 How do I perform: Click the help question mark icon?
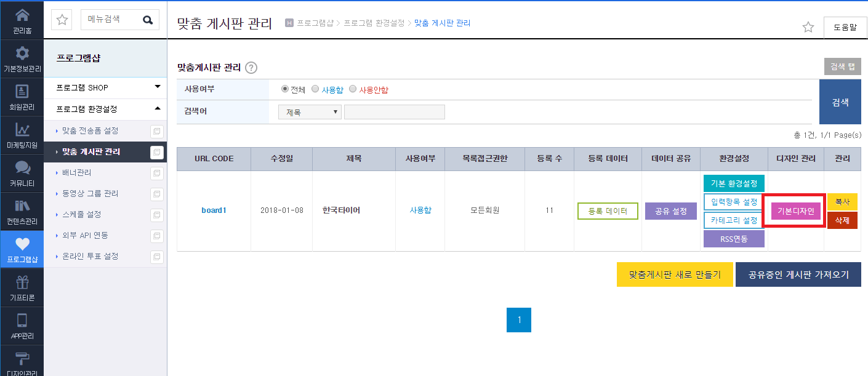click(x=251, y=68)
